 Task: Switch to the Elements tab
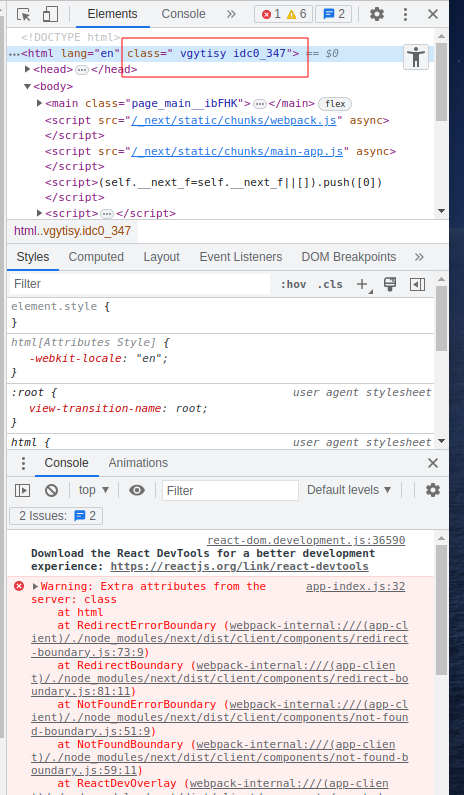pos(113,14)
